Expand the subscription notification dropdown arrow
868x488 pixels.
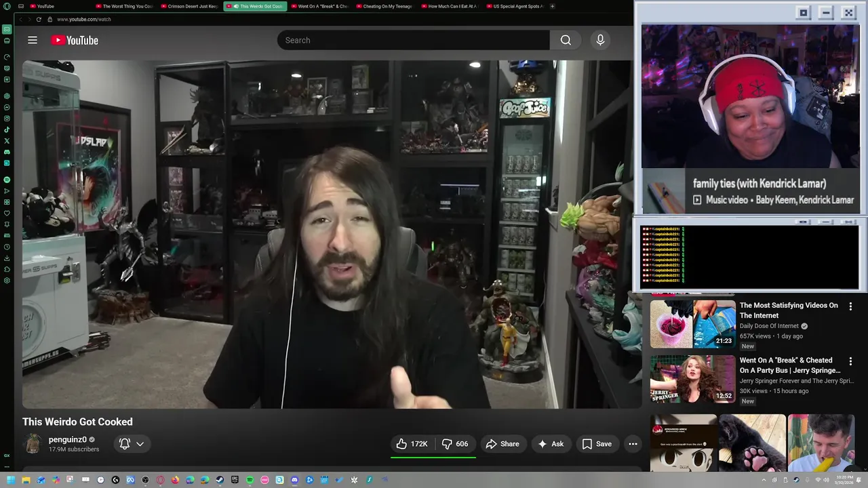pyautogui.click(x=140, y=444)
